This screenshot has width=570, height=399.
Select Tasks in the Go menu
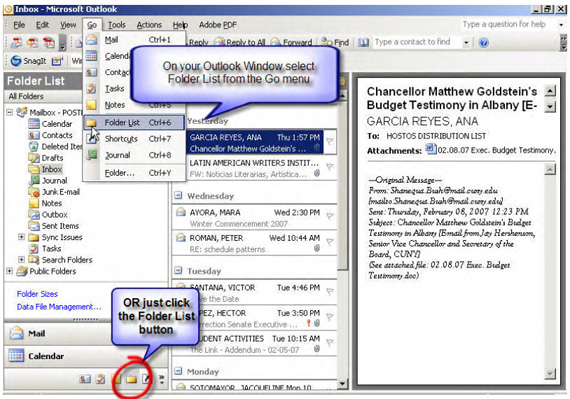(114, 89)
